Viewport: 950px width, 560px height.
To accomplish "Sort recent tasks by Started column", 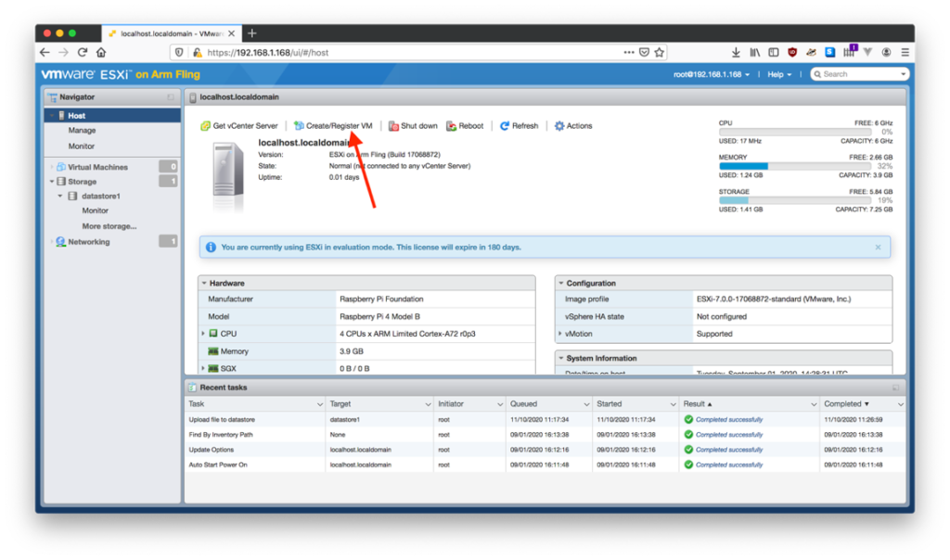I will (x=609, y=404).
